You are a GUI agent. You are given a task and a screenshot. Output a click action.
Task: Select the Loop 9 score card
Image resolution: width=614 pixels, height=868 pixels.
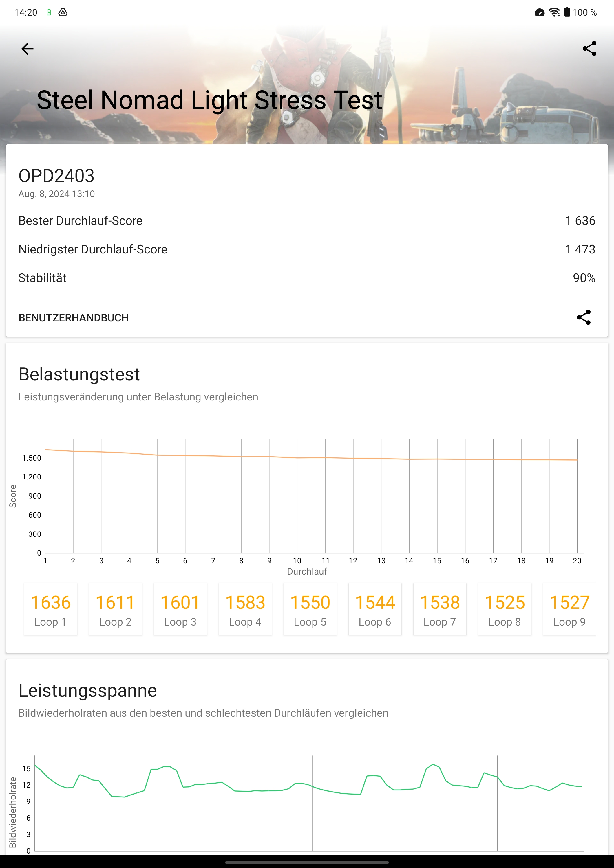coord(569,609)
